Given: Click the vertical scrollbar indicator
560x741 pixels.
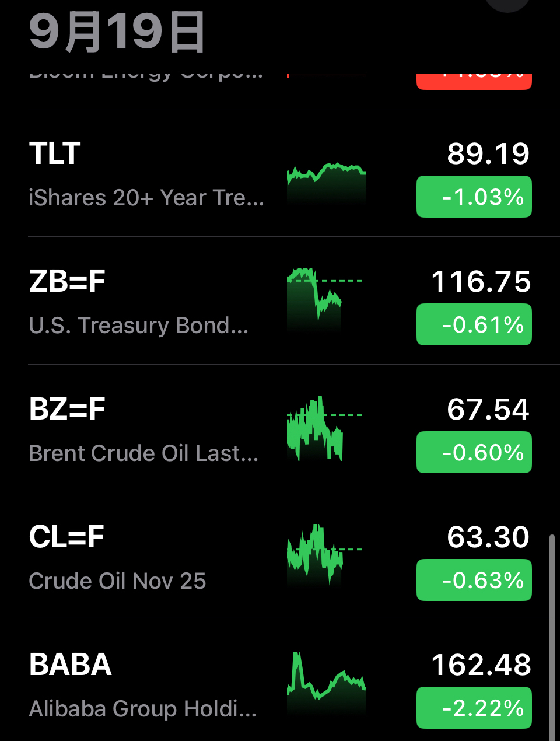Looking at the screenshot, I should tap(552, 637).
